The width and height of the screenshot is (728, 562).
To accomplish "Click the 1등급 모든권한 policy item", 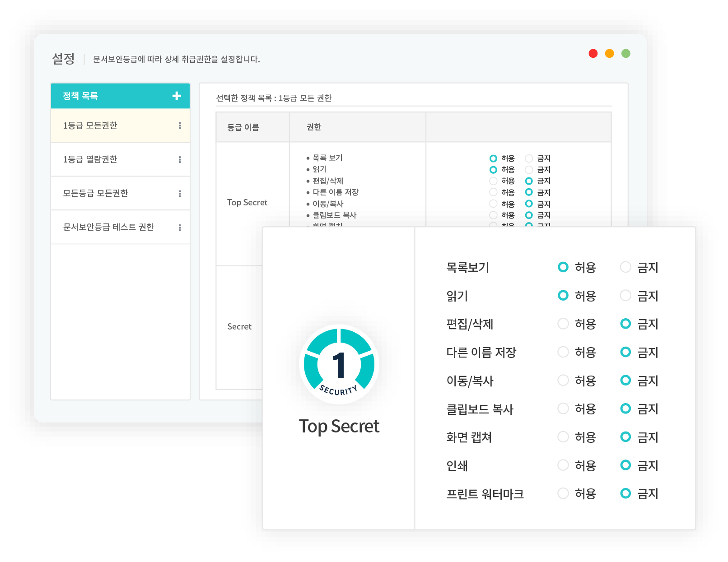I will coord(90,125).
